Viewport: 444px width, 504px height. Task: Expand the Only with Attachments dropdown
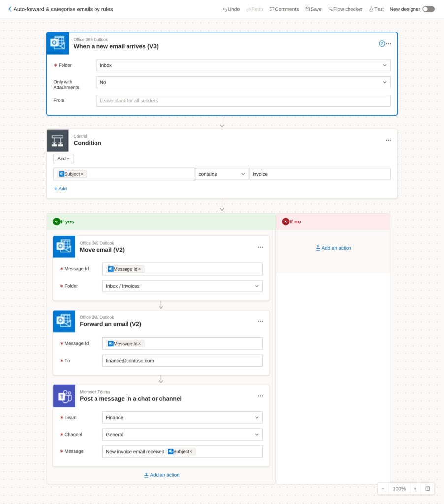[243, 82]
